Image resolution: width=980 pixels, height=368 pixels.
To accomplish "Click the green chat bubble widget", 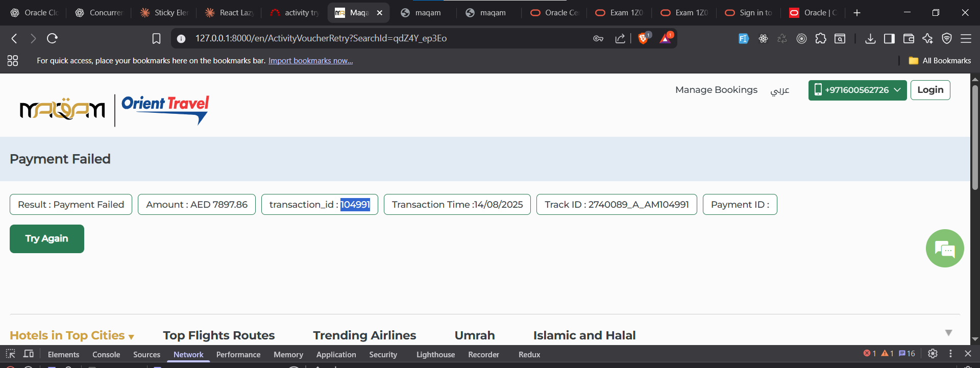I will (x=945, y=249).
